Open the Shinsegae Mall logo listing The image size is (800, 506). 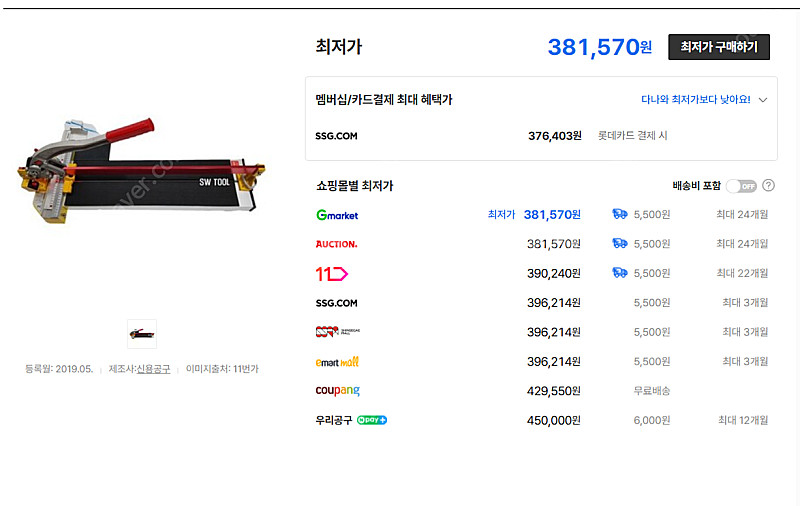(x=338, y=332)
